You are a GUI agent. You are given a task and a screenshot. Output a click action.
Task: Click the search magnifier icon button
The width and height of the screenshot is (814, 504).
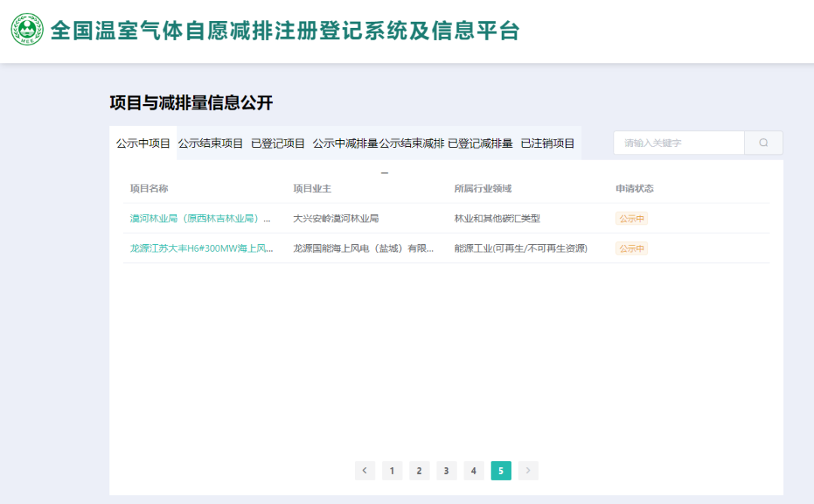click(764, 143)
